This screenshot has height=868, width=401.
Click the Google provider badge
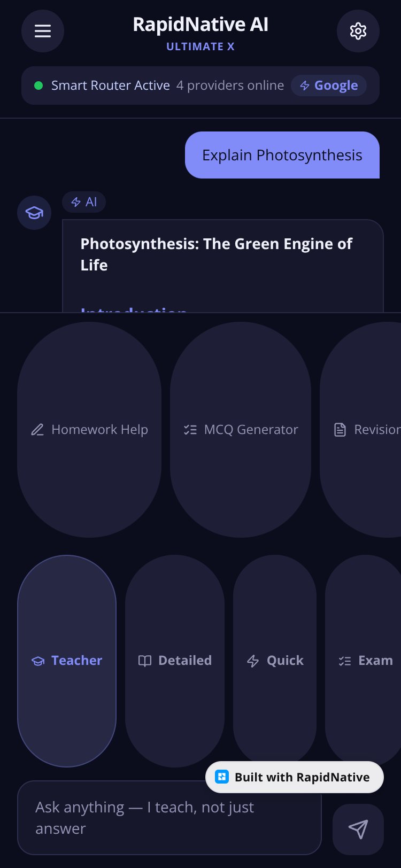[x=329, y=86]
